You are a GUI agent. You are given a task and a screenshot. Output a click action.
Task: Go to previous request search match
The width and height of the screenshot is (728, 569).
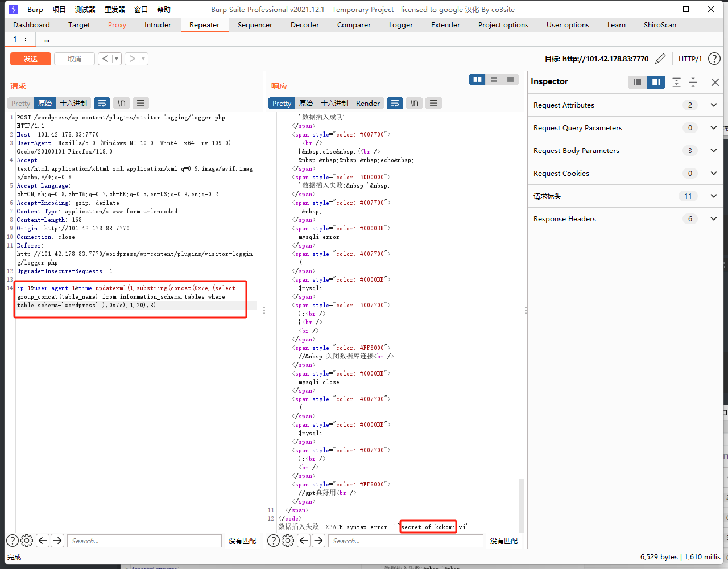pyautogui.click(x=43, y=541)
